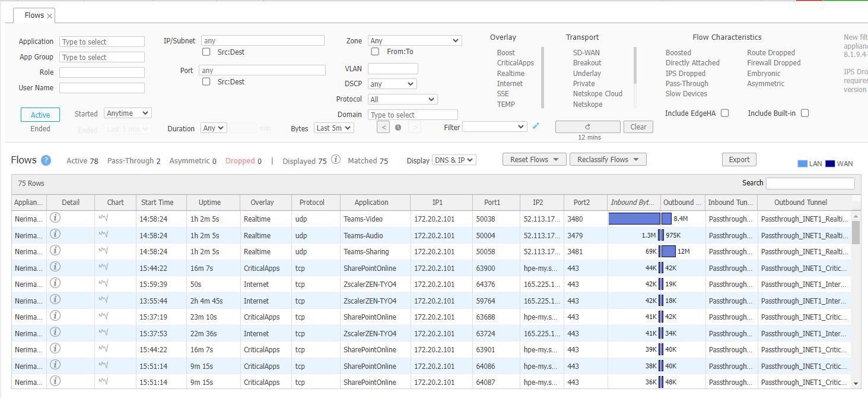Screen dimensions: 868x398
Task: Open detail info icon for Teams-Sharing flow
Action: coord(55,250)
